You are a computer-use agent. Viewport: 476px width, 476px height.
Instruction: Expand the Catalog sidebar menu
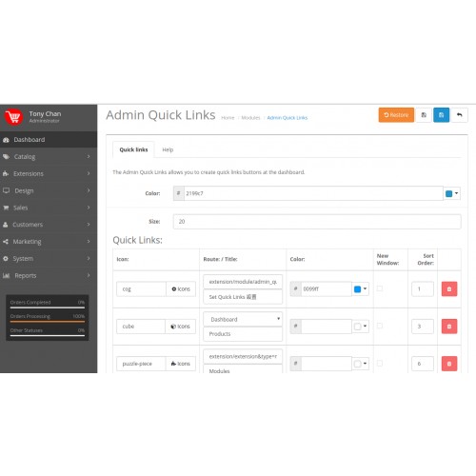coord(49,156)
